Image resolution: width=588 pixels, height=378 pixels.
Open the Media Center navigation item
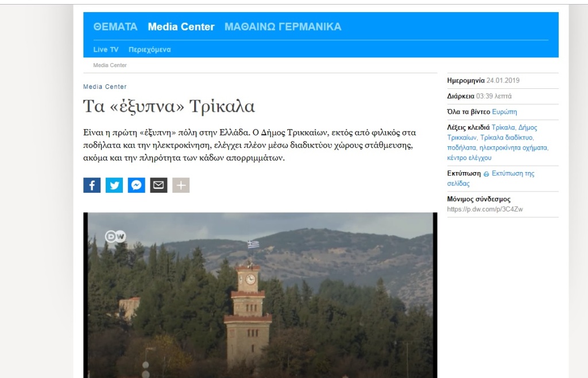181,27
